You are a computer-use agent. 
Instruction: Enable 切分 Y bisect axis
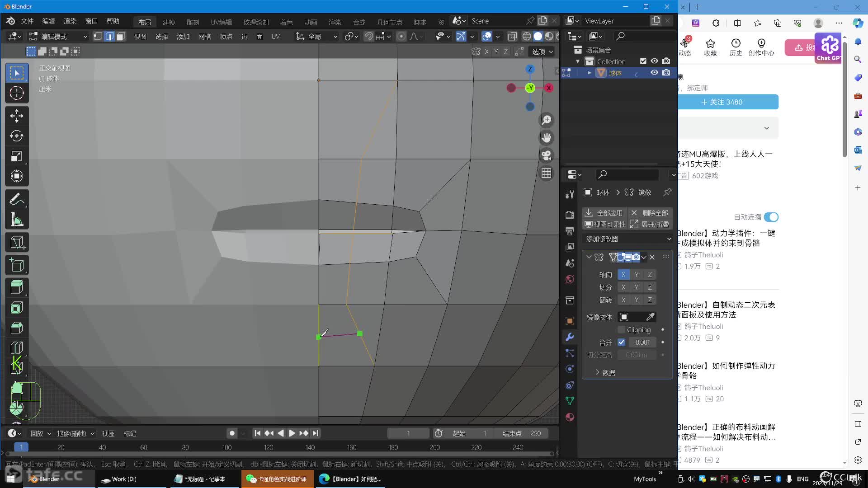[637, 287]
